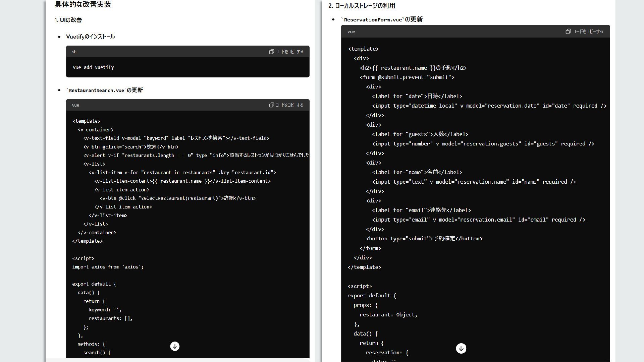The image size is (644, 362).
Task: Click the '1. UIの改善' heading
Action: (x=68, y=20)
